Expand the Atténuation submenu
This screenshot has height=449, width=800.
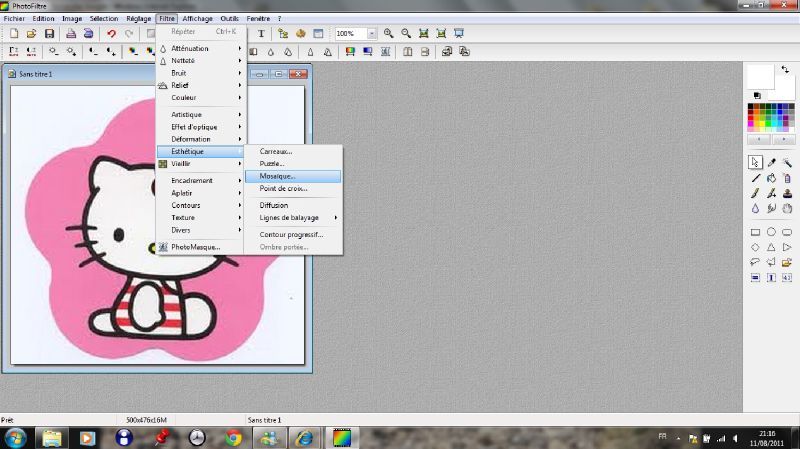tap(202, 48)
